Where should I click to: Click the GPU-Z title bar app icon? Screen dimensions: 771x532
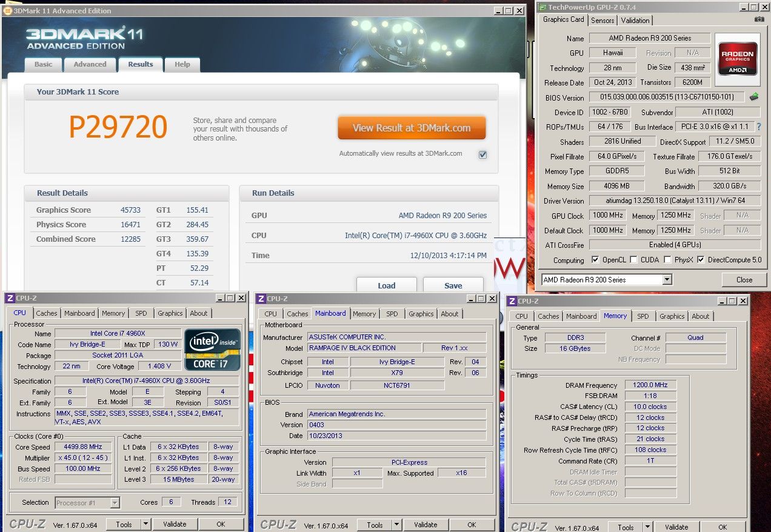(x=542, y=7)
